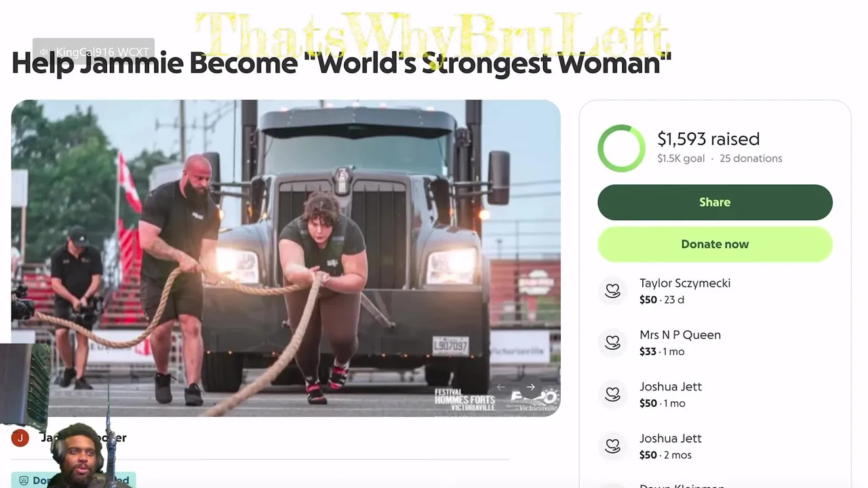Click the 25 donations link
Image resolution: width=868 pixels, height=488 pixels.
coord(751,159)
